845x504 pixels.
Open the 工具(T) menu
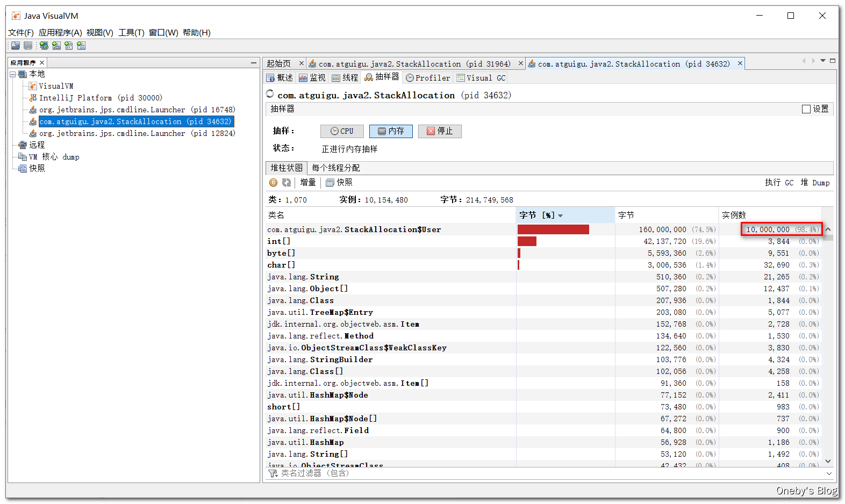pos(132,33)
